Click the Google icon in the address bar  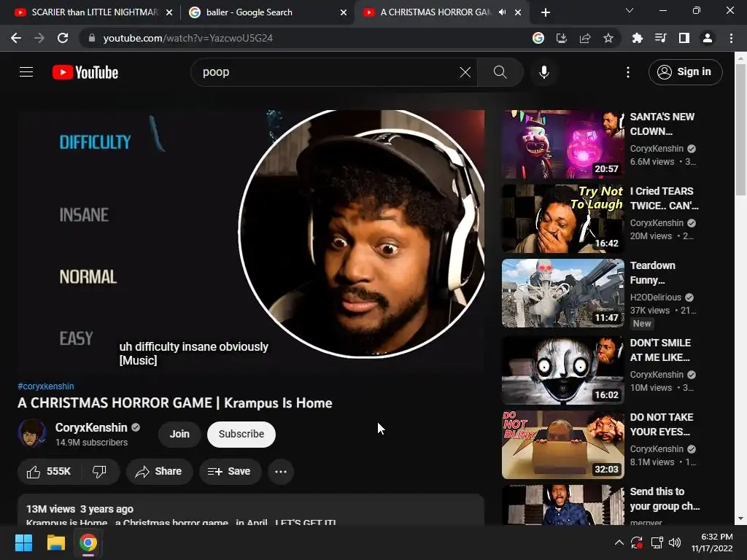(x=538, y=38)
